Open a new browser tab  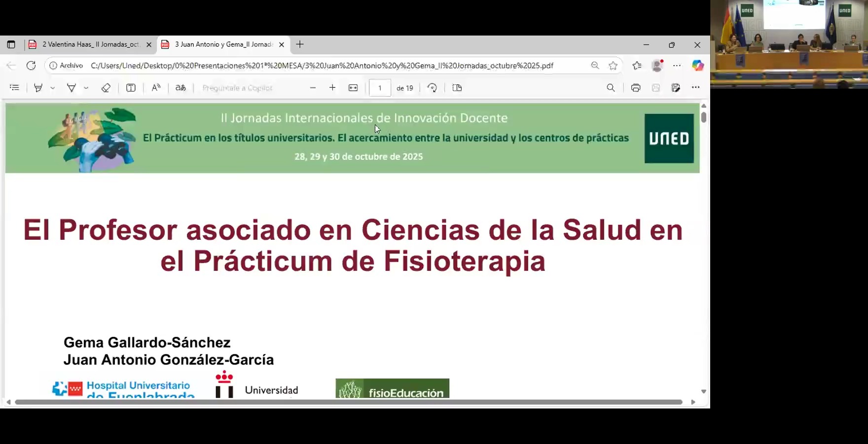[x=299, y=44]
